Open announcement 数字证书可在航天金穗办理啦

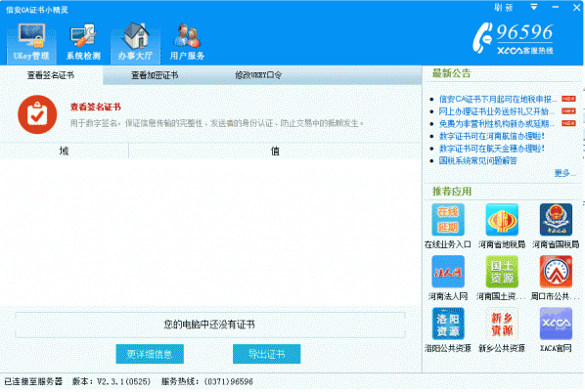pos(492,149)
